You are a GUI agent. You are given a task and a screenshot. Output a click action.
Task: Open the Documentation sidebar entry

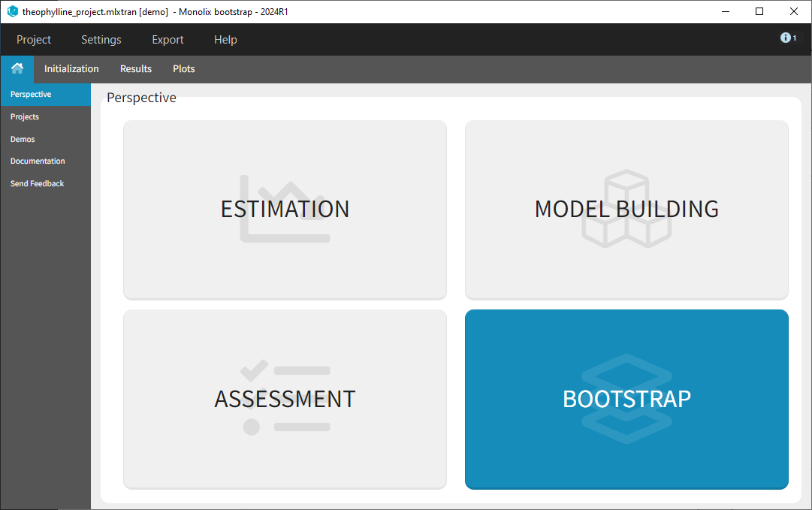38,161
